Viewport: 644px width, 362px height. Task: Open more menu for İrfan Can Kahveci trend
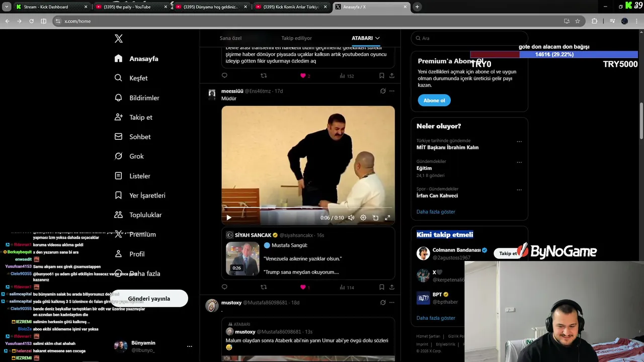(519, 190)
